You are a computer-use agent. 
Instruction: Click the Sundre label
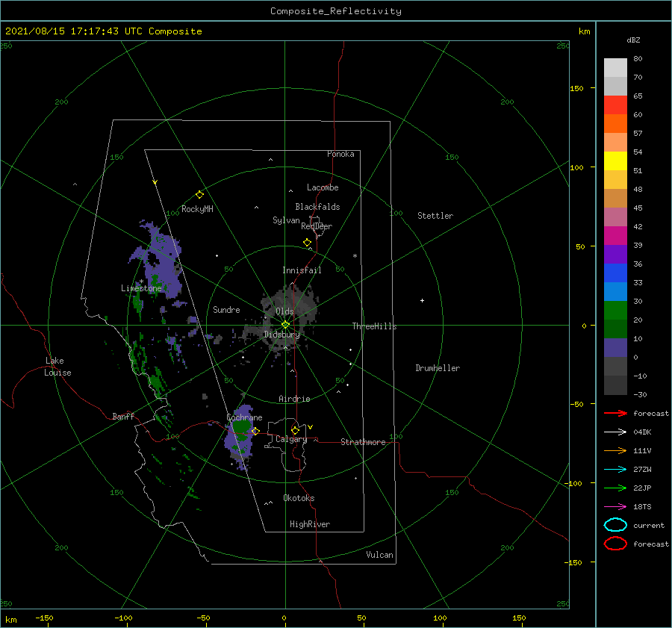tap(226, 309)
